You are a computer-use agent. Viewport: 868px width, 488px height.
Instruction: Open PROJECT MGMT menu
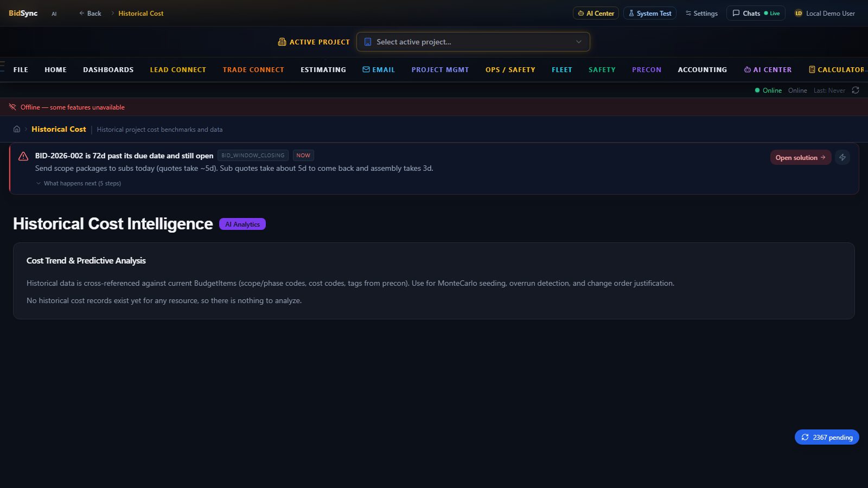(440, 69)
